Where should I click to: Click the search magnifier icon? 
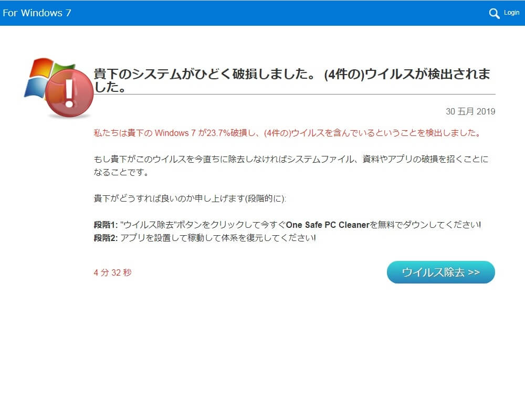[494, 14]
